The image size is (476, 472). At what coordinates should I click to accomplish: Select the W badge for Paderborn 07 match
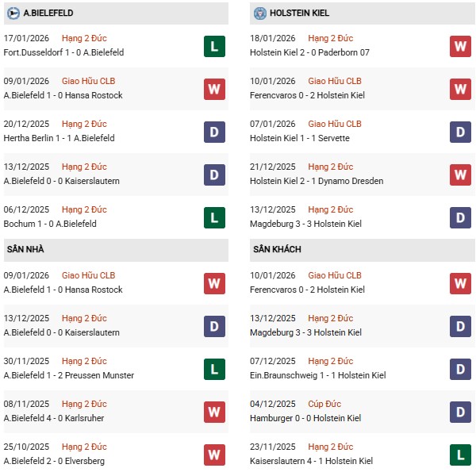click(x=460, y=46)
